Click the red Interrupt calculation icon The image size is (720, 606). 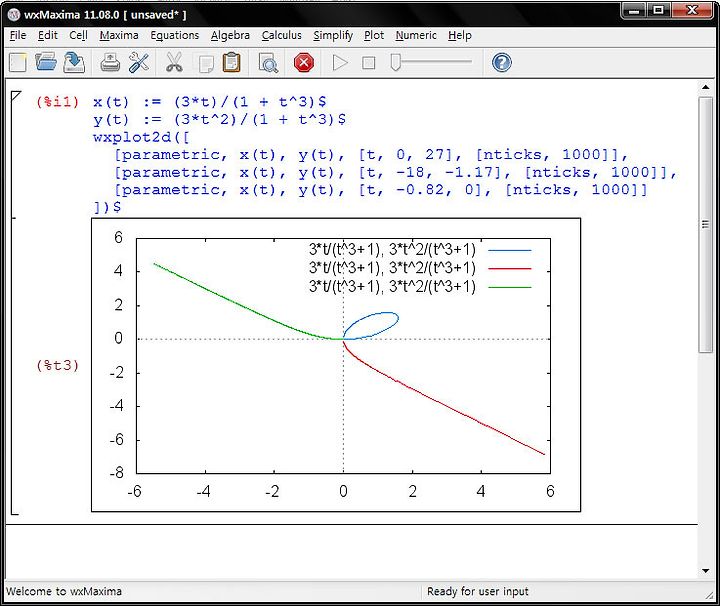click(x=304, y=62)
